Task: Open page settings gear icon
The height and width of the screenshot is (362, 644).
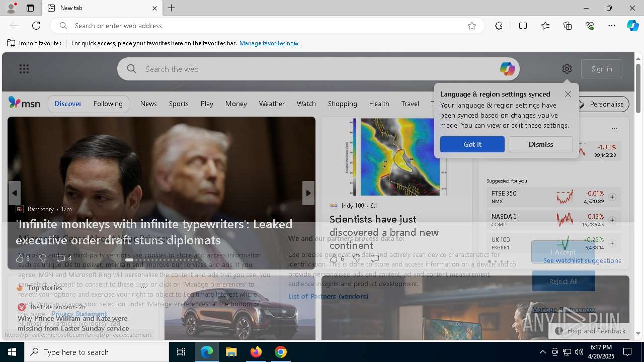Action: pos(567,69)
